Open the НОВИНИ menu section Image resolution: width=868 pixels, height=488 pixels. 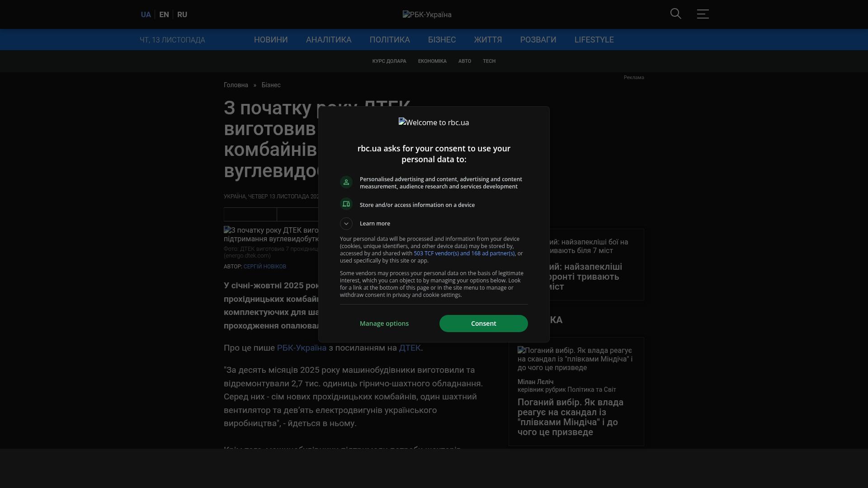[x=271, y=40]
